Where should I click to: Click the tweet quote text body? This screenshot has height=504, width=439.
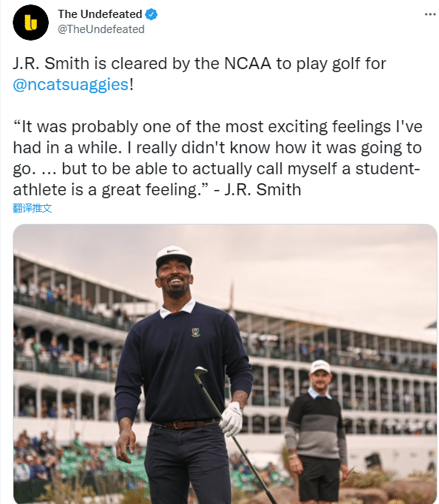point(218,158)
